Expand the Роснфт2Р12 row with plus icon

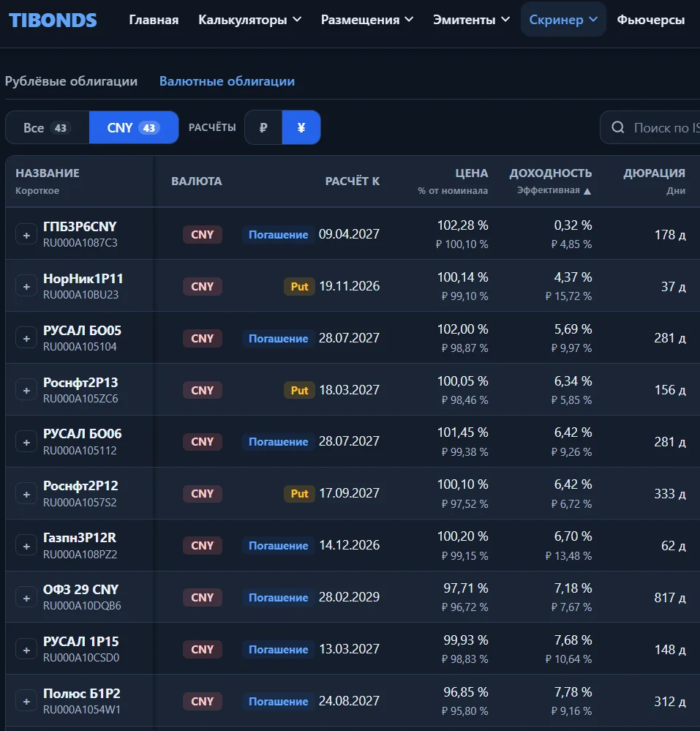pos(26,494)
